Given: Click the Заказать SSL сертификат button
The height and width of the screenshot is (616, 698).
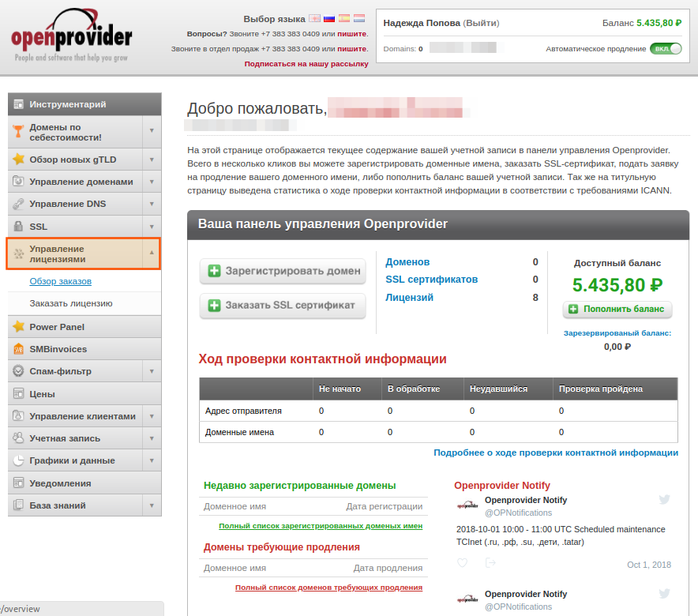Looking at the screenshot, I should (x=283, y=305).
